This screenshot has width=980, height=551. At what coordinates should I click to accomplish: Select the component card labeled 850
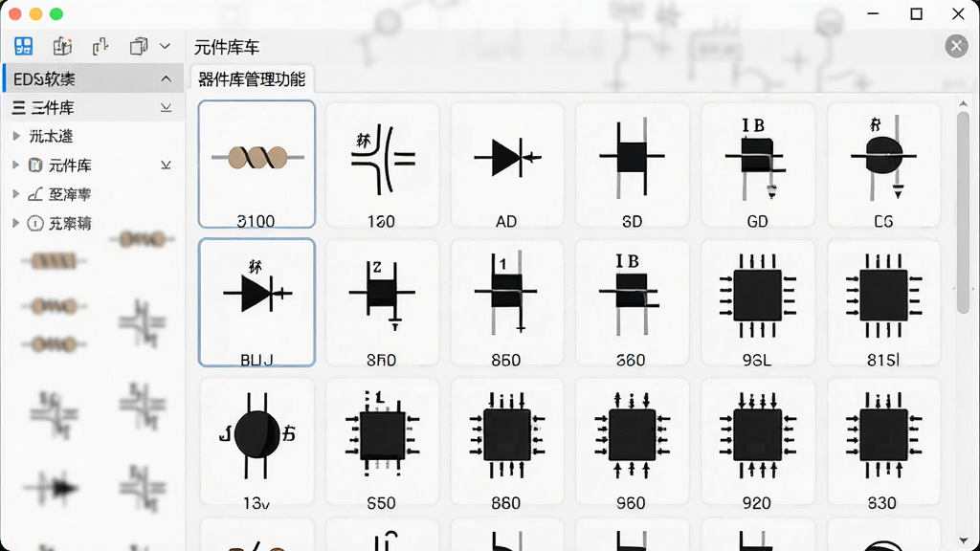click(507, 303)
